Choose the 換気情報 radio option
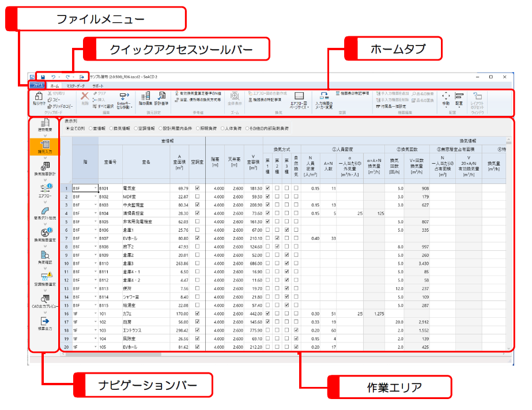 click(124, 129)
